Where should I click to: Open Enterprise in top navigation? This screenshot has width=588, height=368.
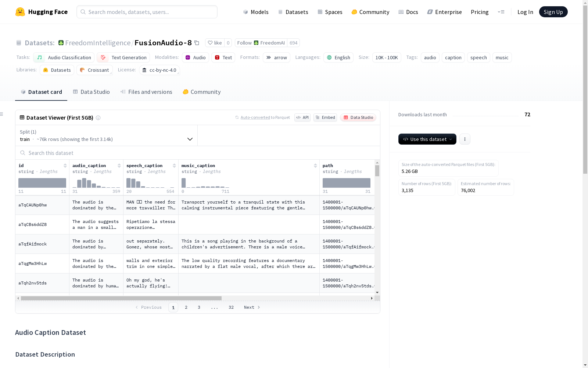[x=445, y=12]
